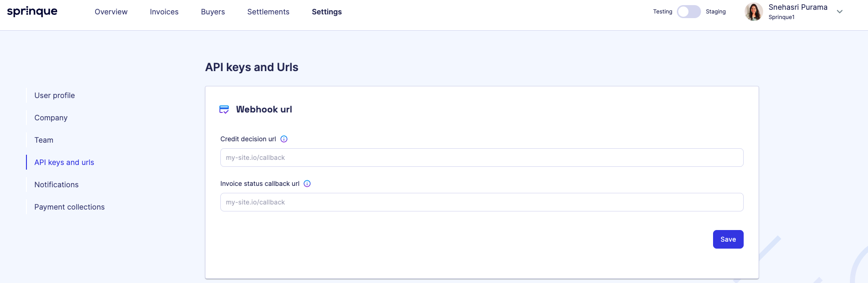Image resolution: width=868 pixels, height=283 pixels.
Task: Open the Buyers tab
Action: (213, 12)
